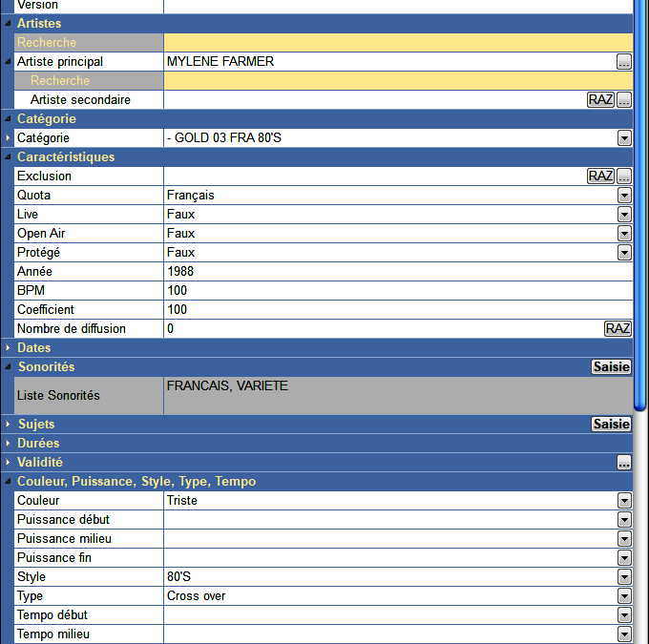Expand the Durées section
Viewport: 649px width, 644px height.
click(x=9, y=444)
